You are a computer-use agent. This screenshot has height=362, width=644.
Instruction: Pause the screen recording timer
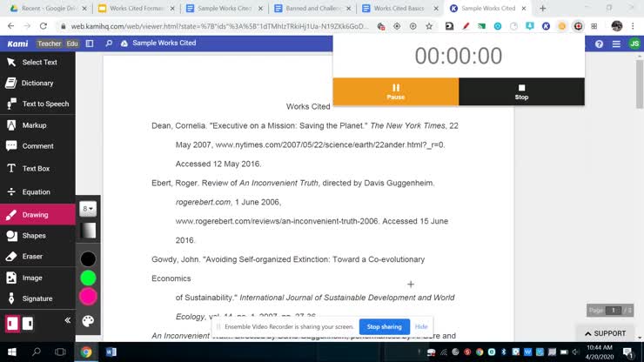(x=396, y=91)
